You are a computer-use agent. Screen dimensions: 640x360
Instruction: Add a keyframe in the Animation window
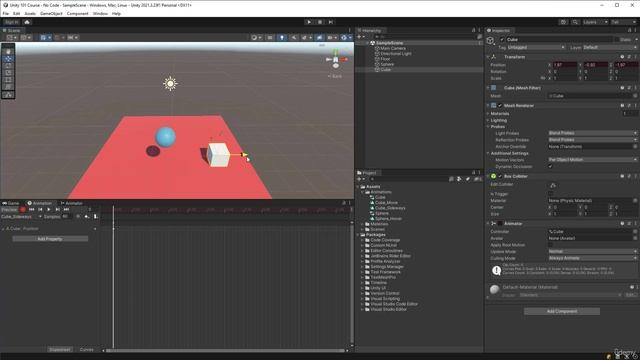[x=87, y=217]
